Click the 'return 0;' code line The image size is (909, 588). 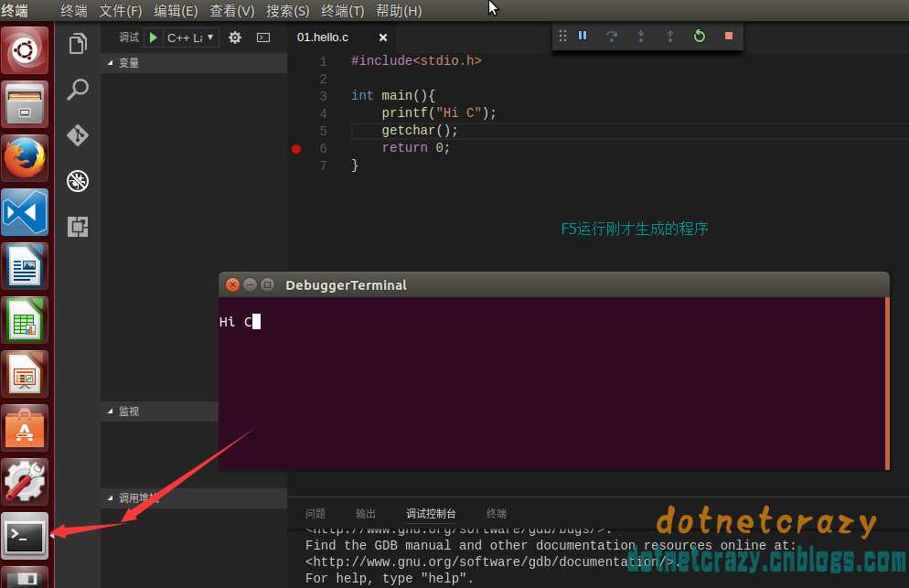coord(416,148)
